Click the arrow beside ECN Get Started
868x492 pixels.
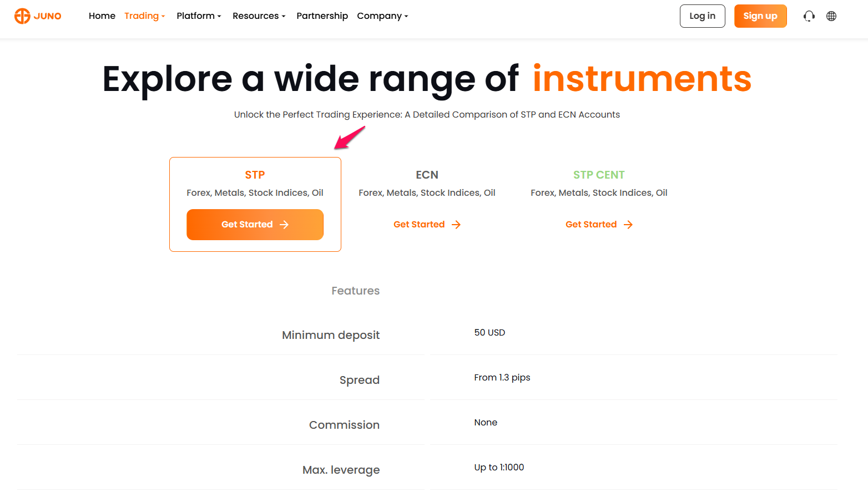(456, 225)
